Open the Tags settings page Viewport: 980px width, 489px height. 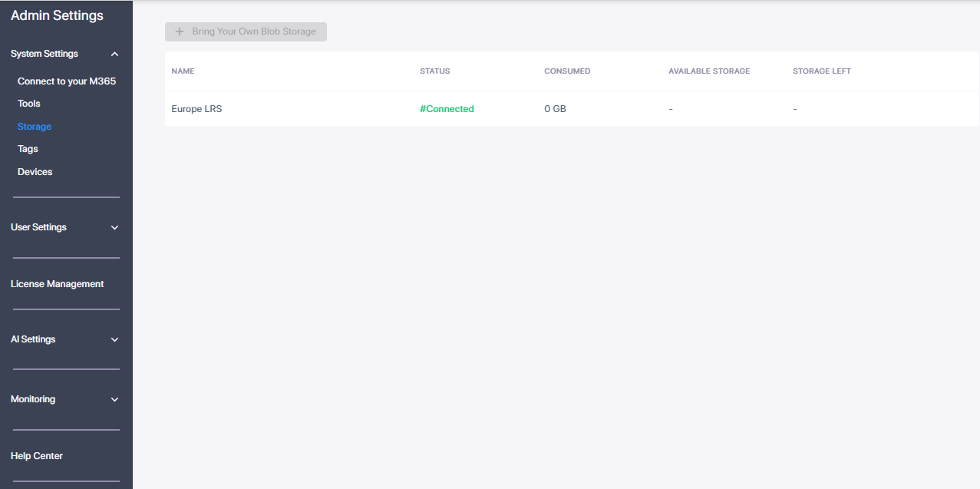[28, 149]
